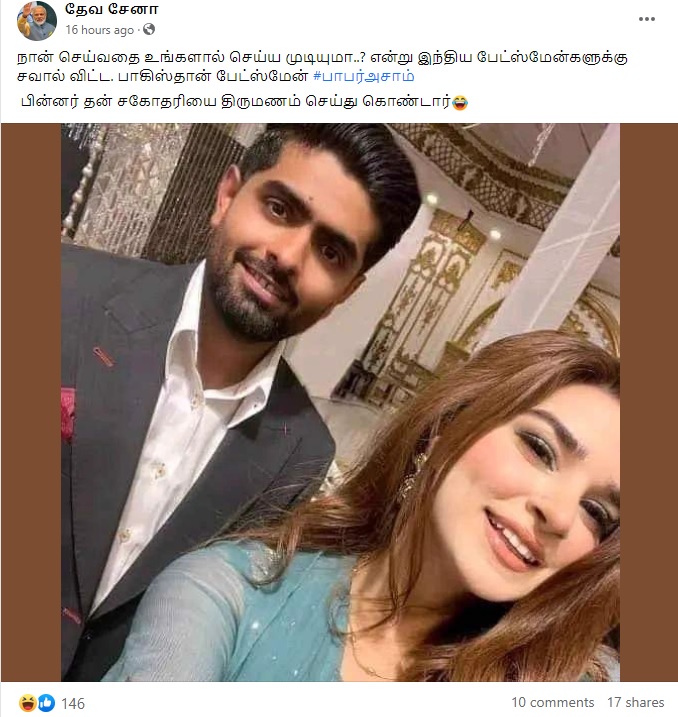This screenshot has height=717, width=678.
Task: Click the Haha reaction emoji icon
Action: [x=27, y=703]
